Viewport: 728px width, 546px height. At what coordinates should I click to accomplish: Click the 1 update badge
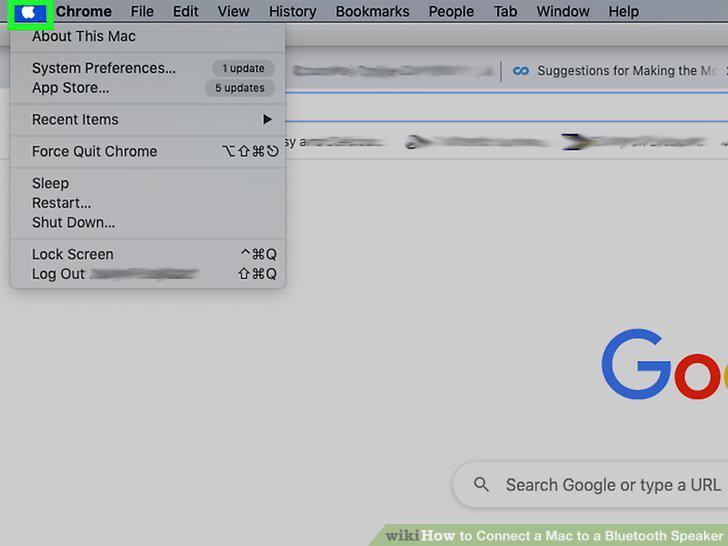pos(243,68)
